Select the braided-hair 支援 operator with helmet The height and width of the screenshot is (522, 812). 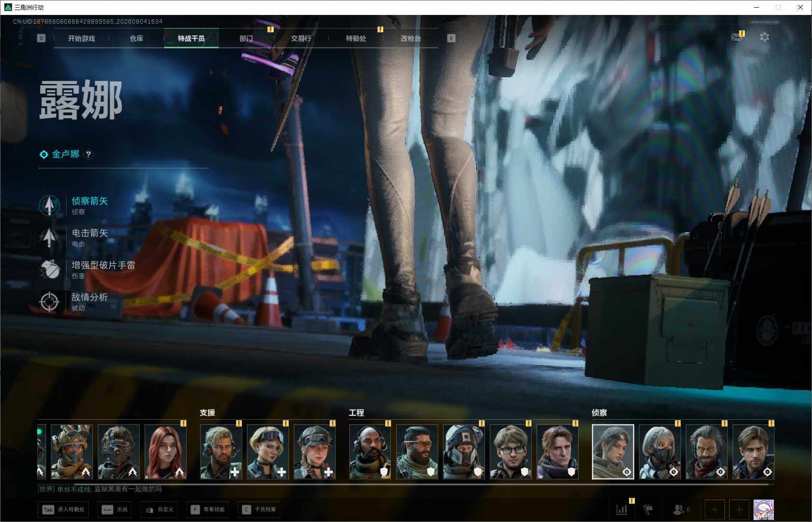point(315,452)
